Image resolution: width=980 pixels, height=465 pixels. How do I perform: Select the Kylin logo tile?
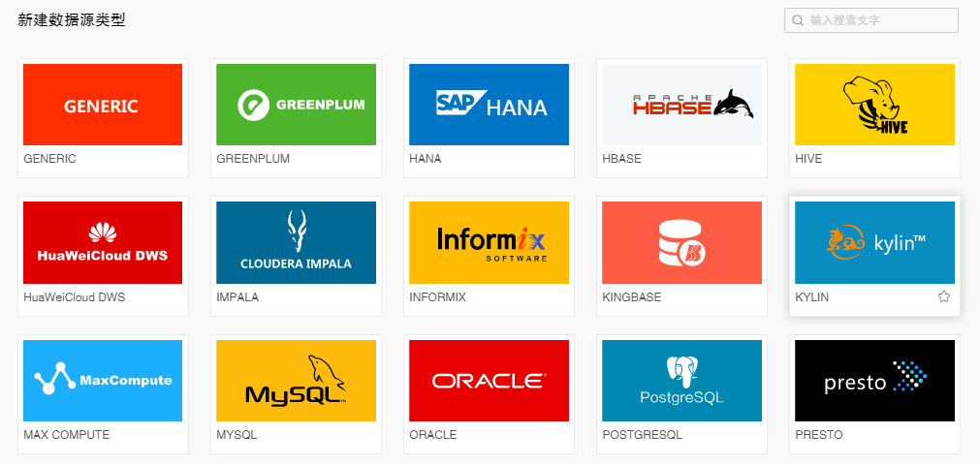click(x=875, y=242)
